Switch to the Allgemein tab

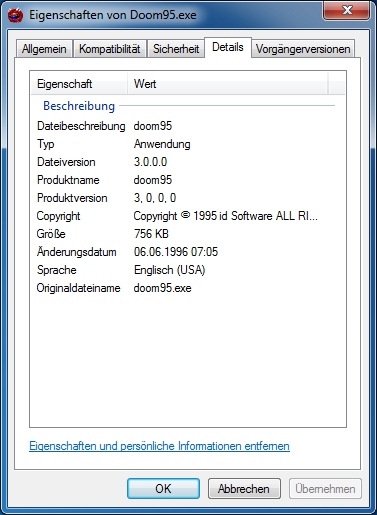(x=44, y=49)
